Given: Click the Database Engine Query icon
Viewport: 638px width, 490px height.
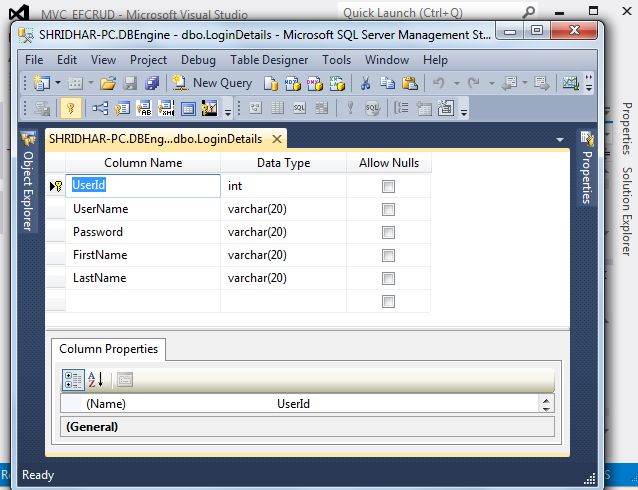Looking at the screenshot, I should tap(271, 83).
